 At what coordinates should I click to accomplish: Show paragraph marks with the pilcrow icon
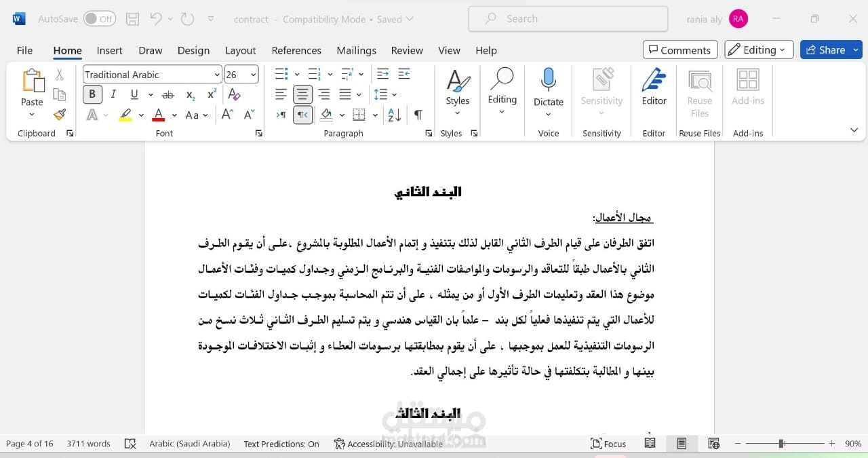tap(418, 115)
